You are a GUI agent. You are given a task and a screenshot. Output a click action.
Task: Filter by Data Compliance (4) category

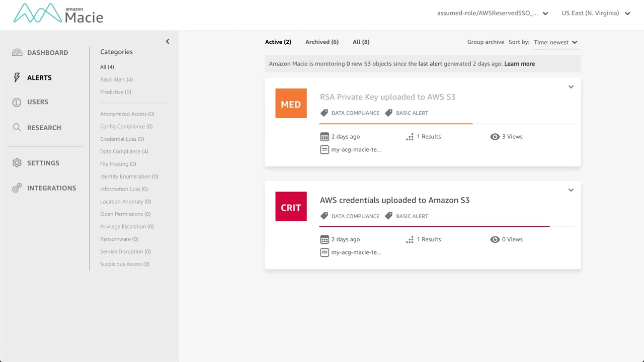(124, 151)
